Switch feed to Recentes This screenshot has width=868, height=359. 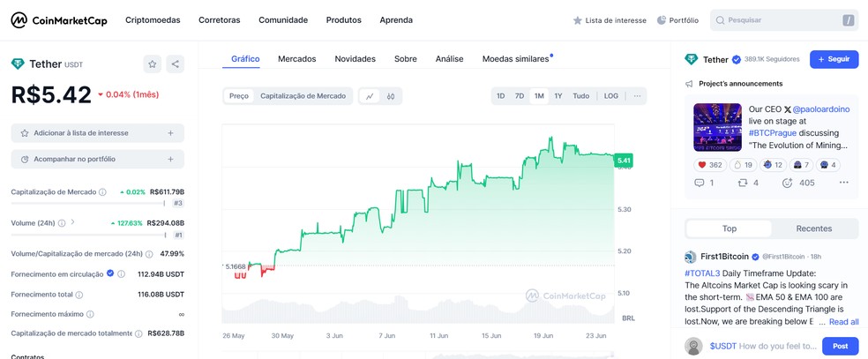coord(813,228)
